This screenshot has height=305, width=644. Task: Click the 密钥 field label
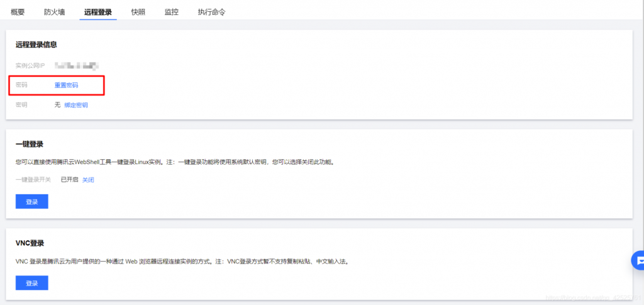(21, 105)
